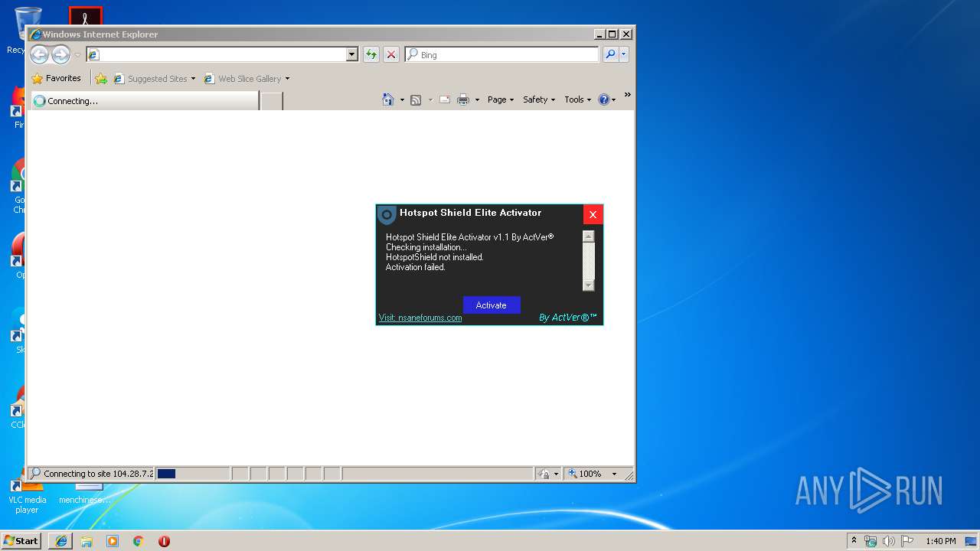Open the Google Chrome taskbar icon
The height and width of the screenshot is (551, 980).
pyautogui.click(x=138, y=540)
